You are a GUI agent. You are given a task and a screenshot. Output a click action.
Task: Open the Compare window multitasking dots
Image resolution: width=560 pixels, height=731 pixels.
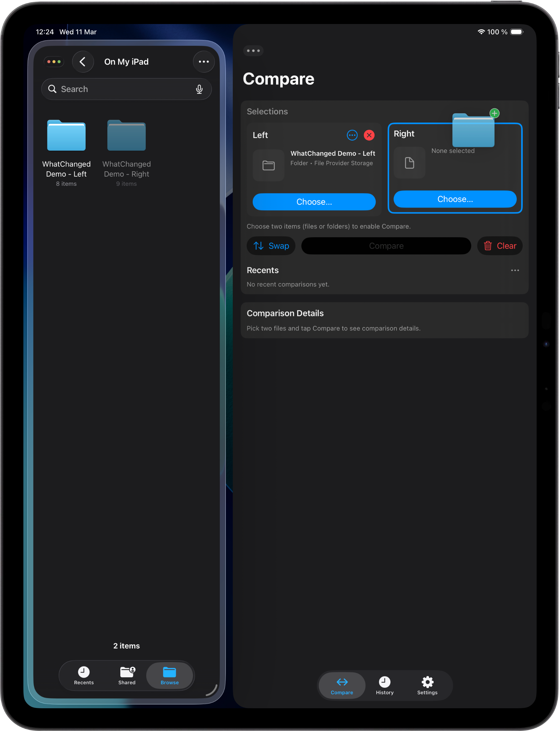253,51
